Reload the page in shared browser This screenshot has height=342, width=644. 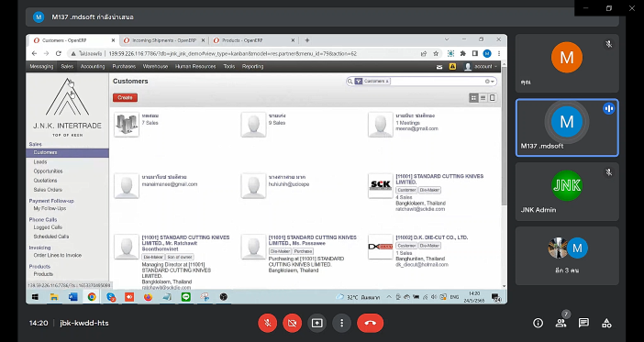tap(59, 53)
